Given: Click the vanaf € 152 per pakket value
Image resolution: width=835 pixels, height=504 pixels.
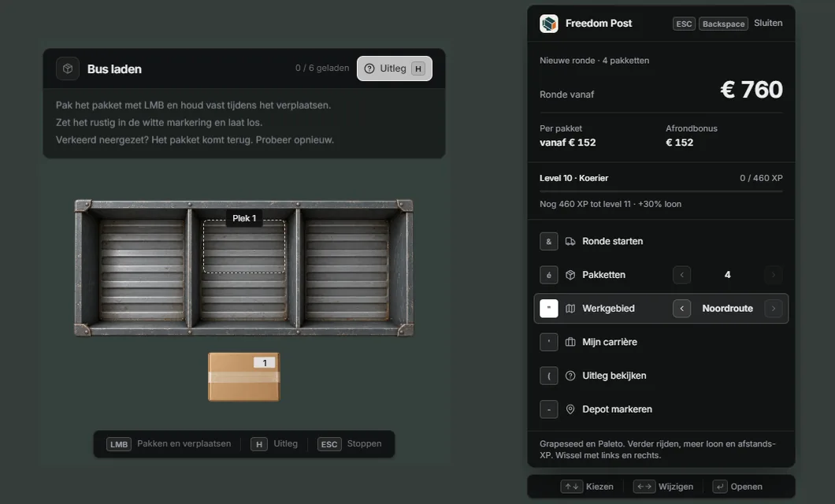Looking at the screenshot, I should [568, 142].
